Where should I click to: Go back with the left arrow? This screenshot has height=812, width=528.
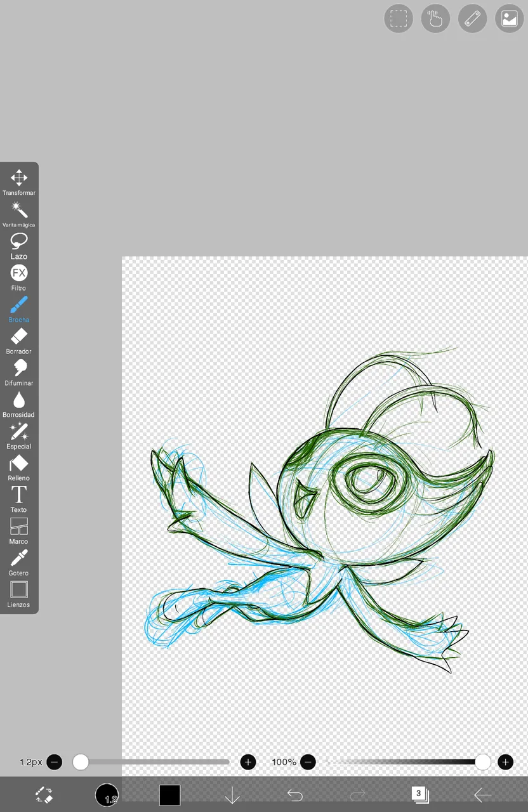[x=483, y=795]
